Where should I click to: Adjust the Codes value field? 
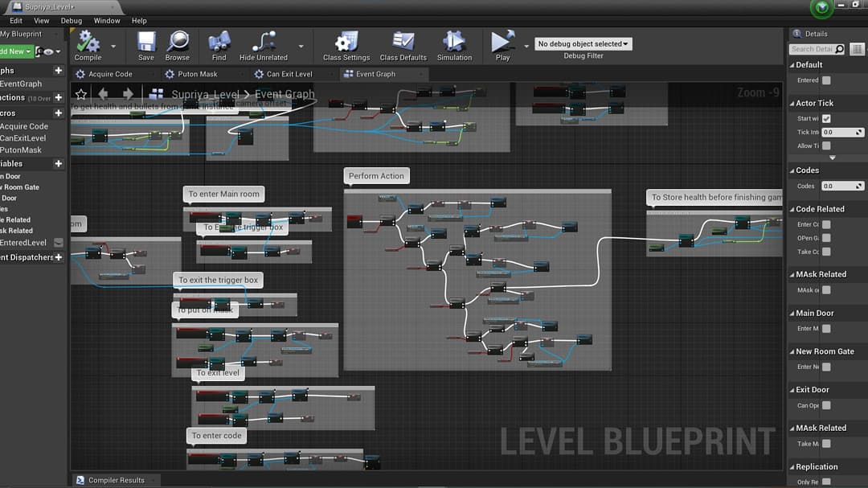pyautogui.click(x=842, y=187)
